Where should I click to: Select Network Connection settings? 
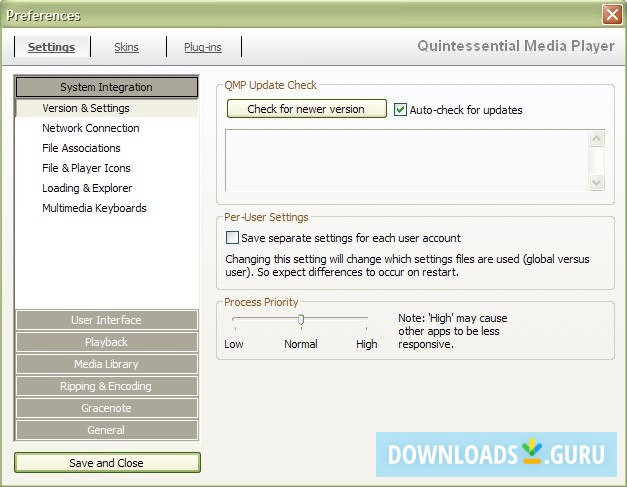pyautogui.click(x=91, y=128)
